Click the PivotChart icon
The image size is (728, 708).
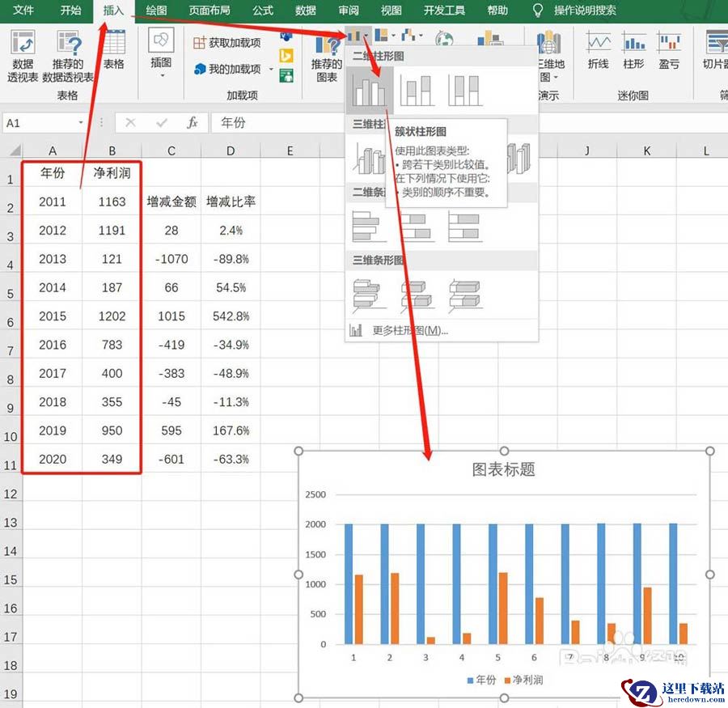pos(490,38)
